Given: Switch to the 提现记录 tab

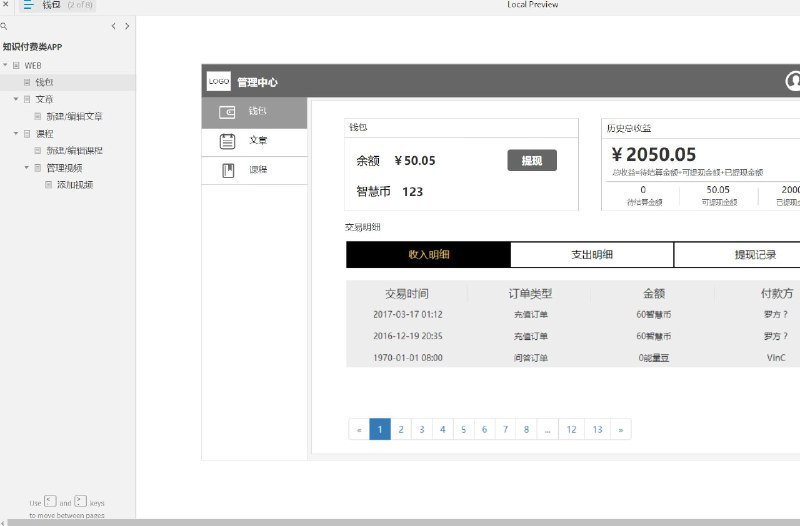Looking at the screenshot, I should (737, 255).
